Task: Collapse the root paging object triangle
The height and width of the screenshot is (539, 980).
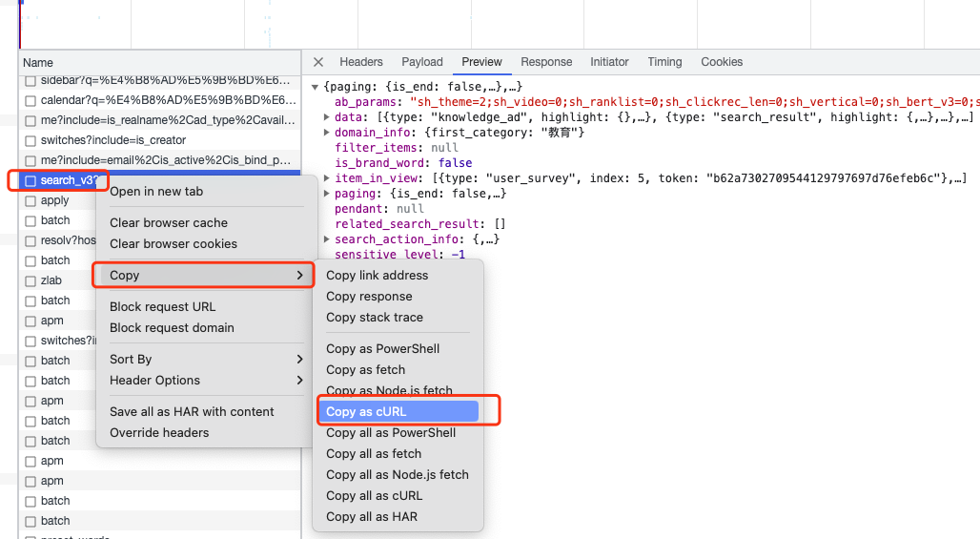Action: [315, 87]
